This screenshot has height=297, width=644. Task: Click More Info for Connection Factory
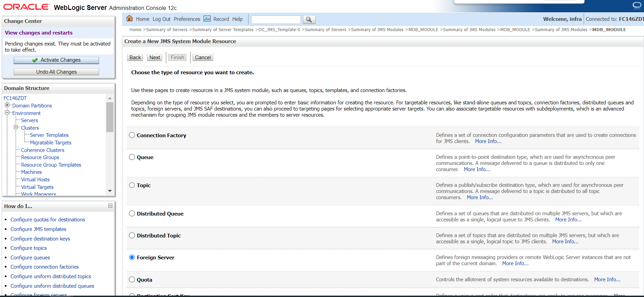[488, 141]
